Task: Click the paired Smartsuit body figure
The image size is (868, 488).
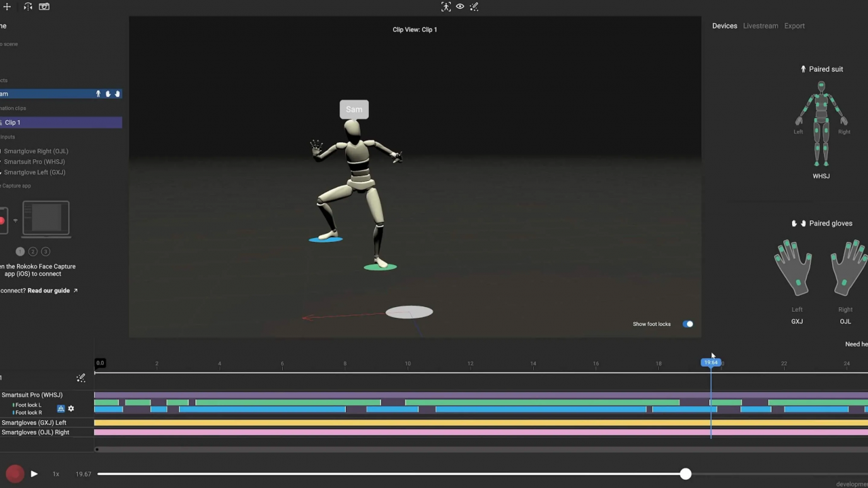Action: [821, 124]
